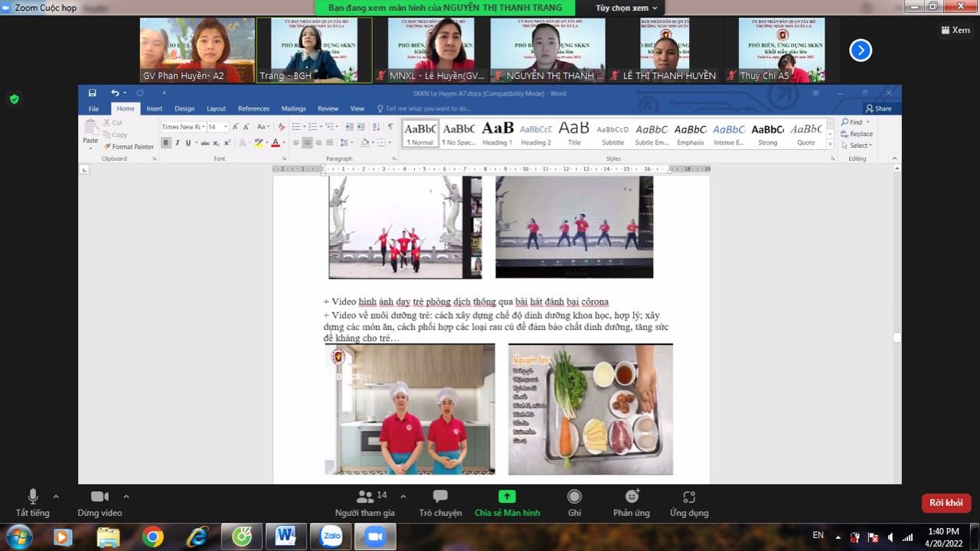
Task: Expand audio options arrow beside Tắt tiếng
Action: [x=56, y=496]
